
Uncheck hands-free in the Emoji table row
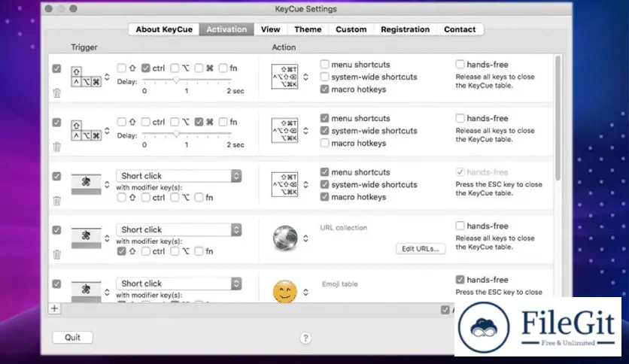pyautogui.click(x=460, y=280)
